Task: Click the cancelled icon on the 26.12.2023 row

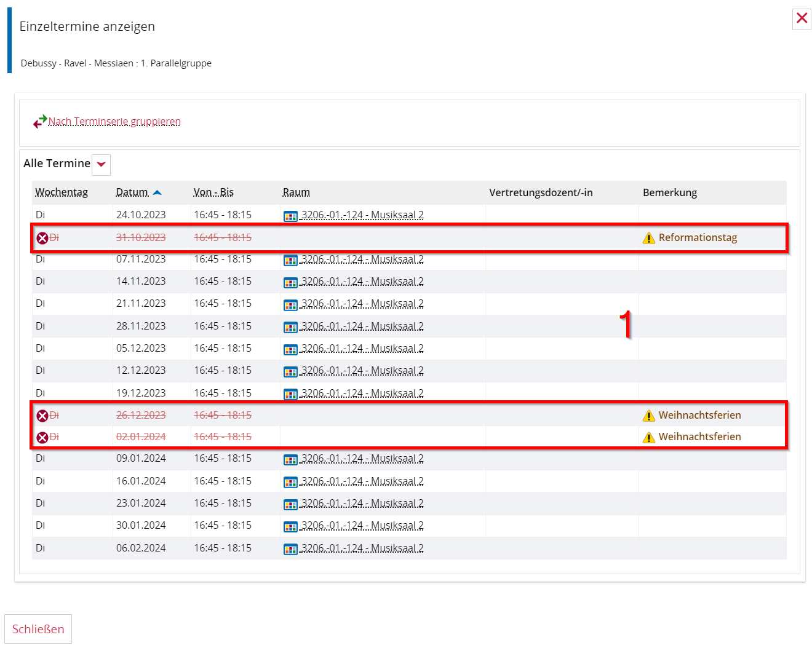Action: coord(42,416)
